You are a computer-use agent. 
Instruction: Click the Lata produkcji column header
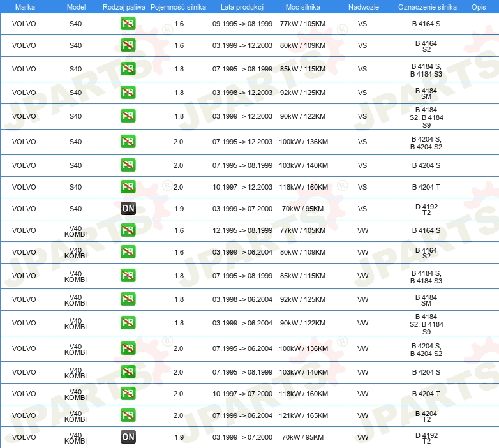[242, 6]
